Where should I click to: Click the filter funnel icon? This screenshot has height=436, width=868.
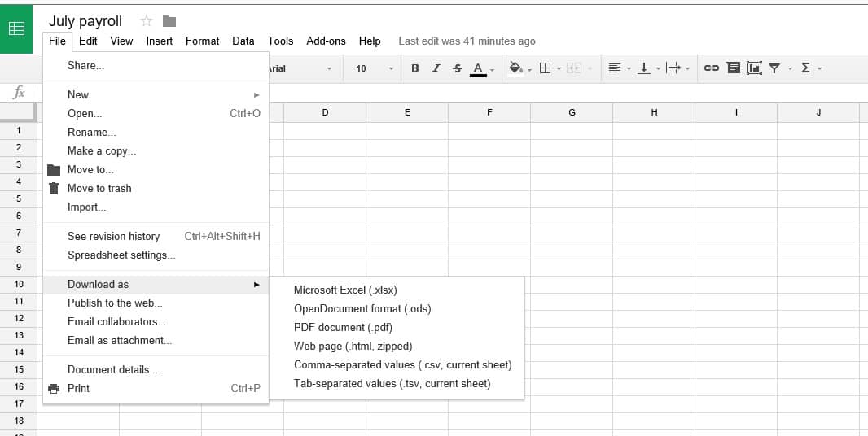pos(774,68)
